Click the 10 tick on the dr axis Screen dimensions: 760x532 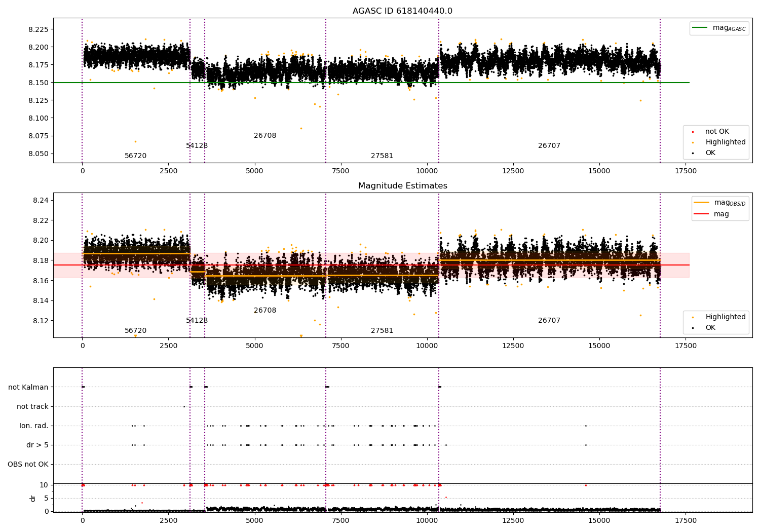(44, 485)
